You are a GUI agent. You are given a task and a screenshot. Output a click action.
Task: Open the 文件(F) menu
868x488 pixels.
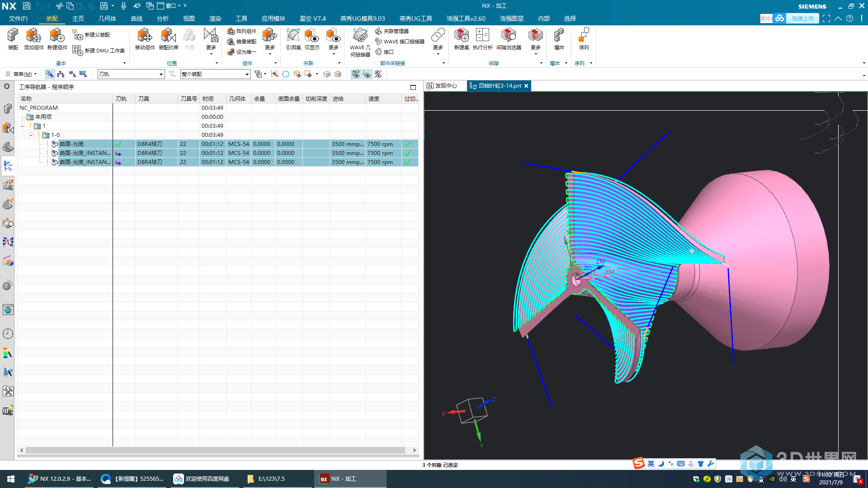pyautogui.click(x=18, y=19)
